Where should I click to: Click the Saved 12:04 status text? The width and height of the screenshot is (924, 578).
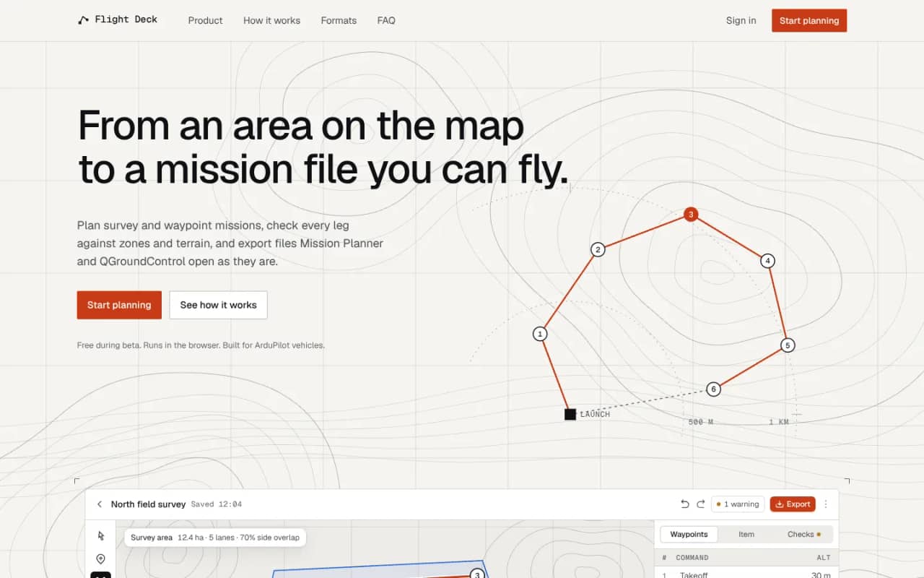pyautogui.click(x=217, y=504)
